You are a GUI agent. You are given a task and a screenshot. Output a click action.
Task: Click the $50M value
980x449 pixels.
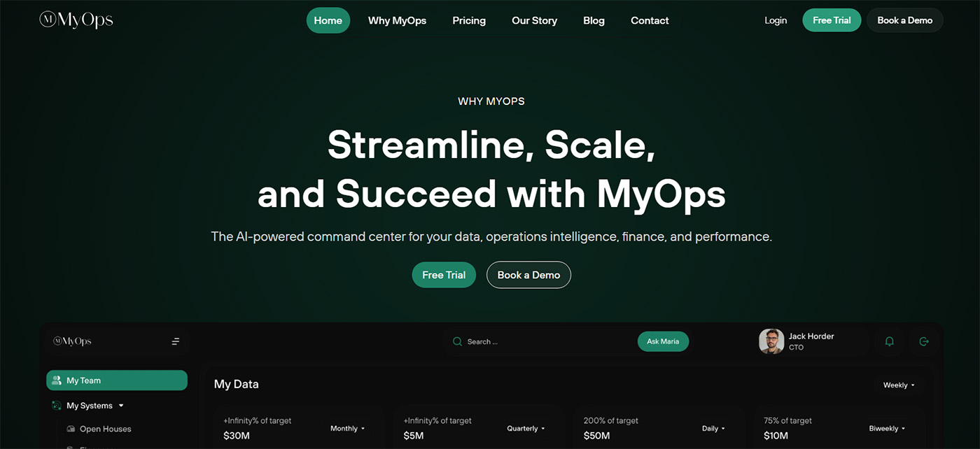596,436
